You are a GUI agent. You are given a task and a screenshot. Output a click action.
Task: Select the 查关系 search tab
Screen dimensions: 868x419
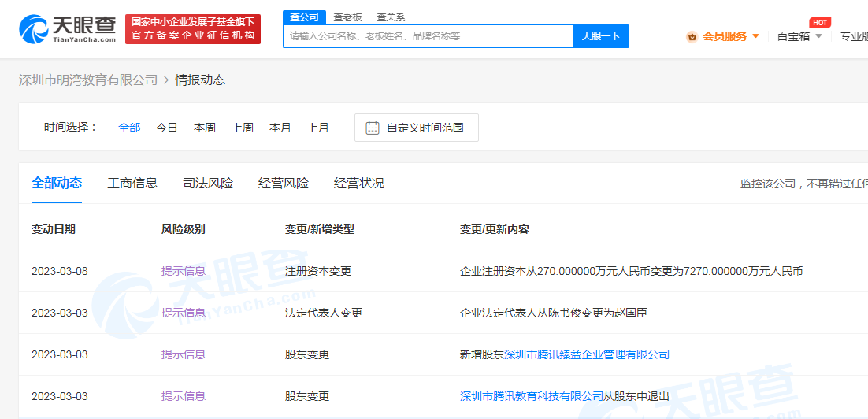pyautogui.click(x=391, y=17)
